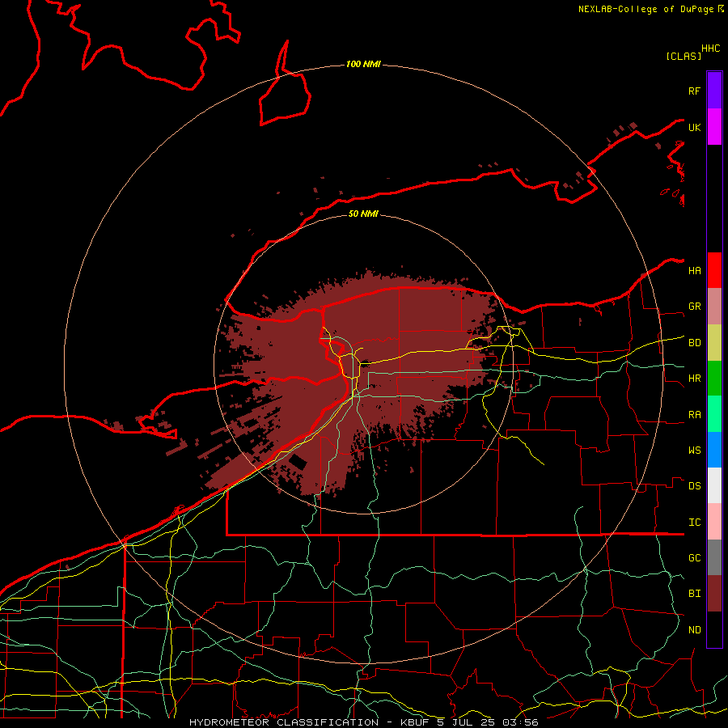
Task: Click the UK legend label
Action: pyautogui.click(x=694, y=127)
